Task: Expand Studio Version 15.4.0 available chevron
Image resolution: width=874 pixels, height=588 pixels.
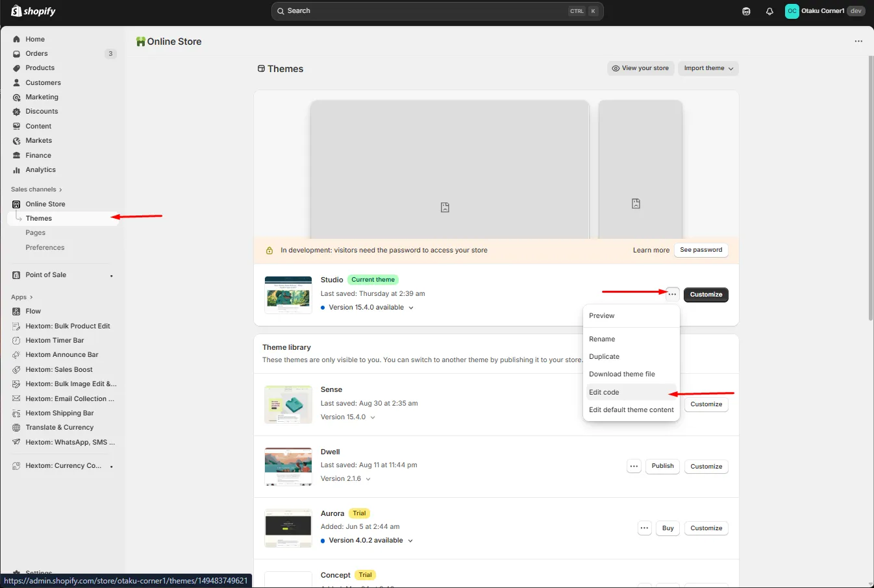Action: [x=411, y=308]
